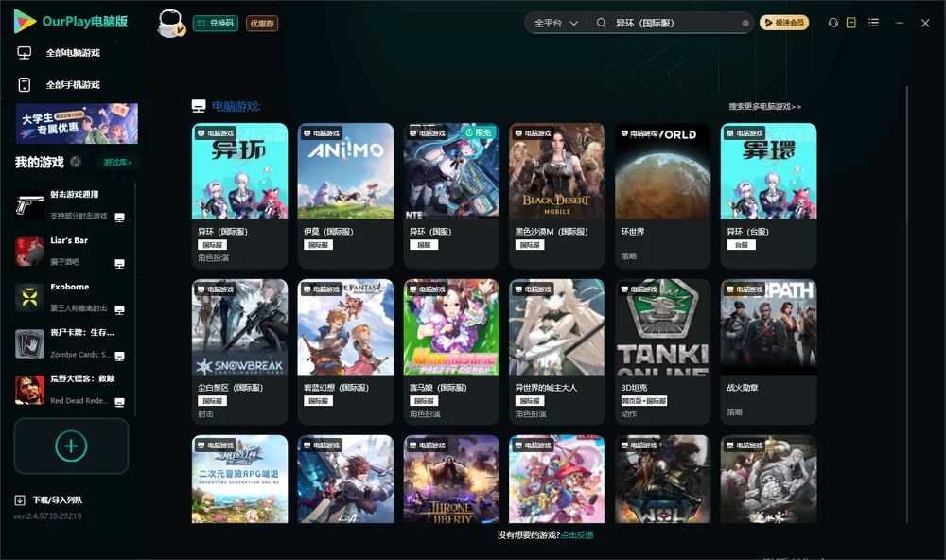Click the Liar's Bar game icon

[29, 251]
